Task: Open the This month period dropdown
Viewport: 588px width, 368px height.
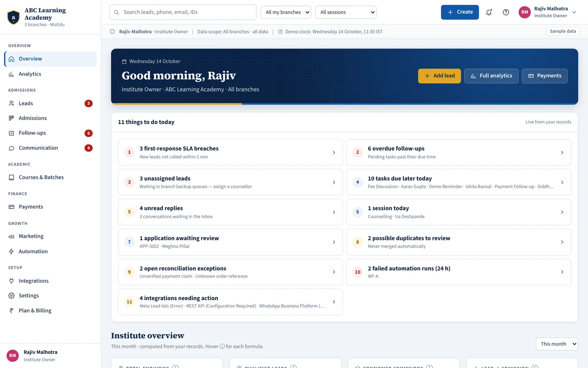Action: click(x=557, y=344)
